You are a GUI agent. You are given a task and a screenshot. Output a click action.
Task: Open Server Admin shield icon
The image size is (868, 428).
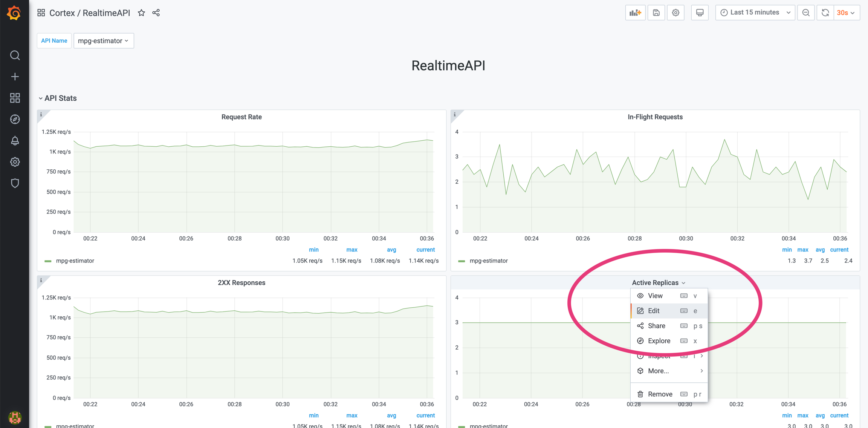coord(15,183)
